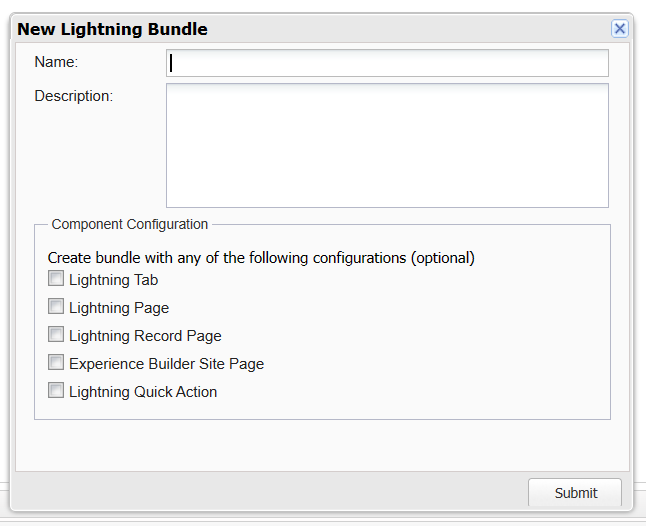Click "Experience Builder Site Page" label text
646x526 pixels.
166,364
